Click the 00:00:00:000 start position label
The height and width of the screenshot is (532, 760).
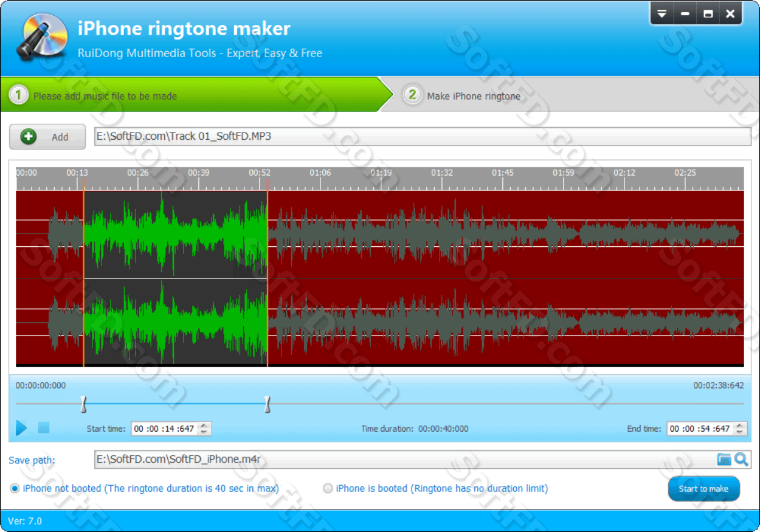[x=41, y=385]
